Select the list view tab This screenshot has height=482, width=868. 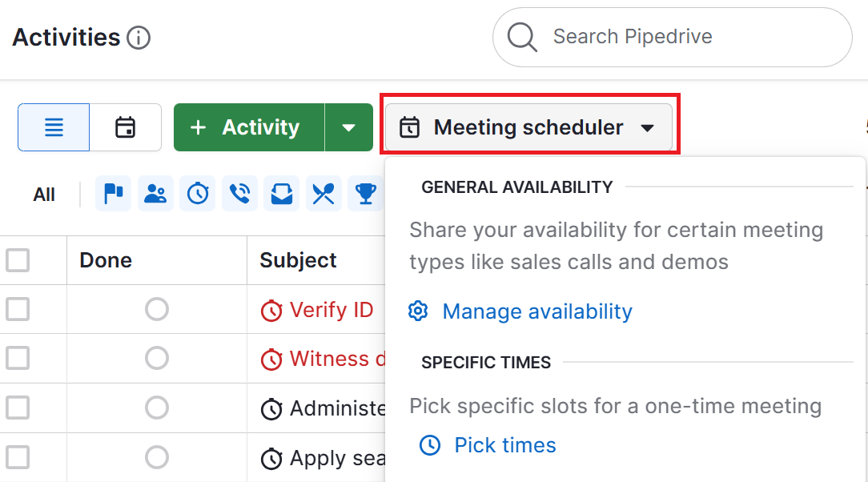53,127
